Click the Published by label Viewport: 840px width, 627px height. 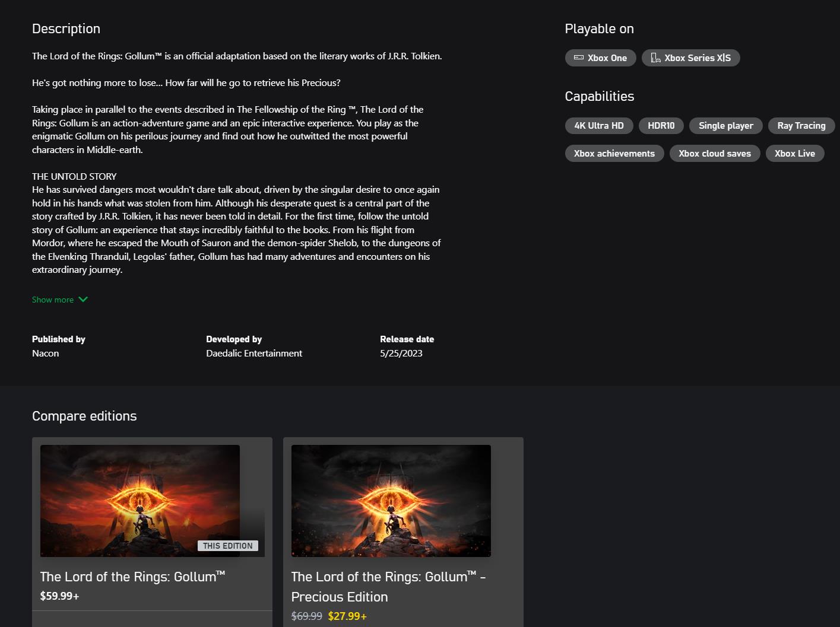tap(59, 339)
